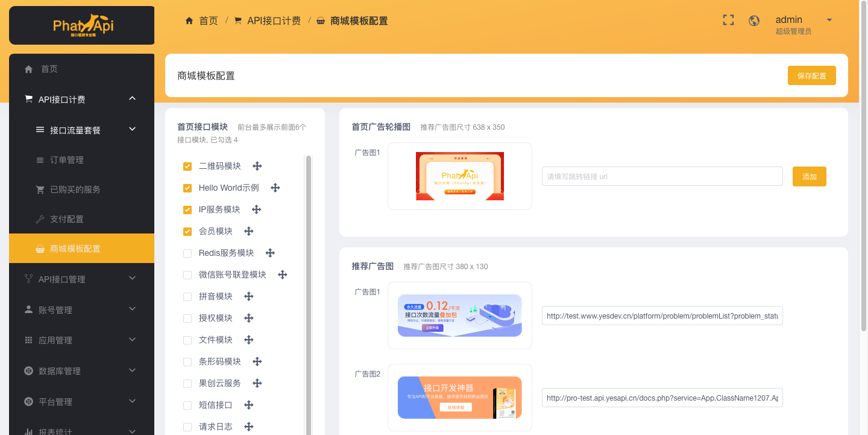Open the admin user dropdown arrow
Image resolution: width=868 pixels, height=435 pixels.
coord(829,20)
